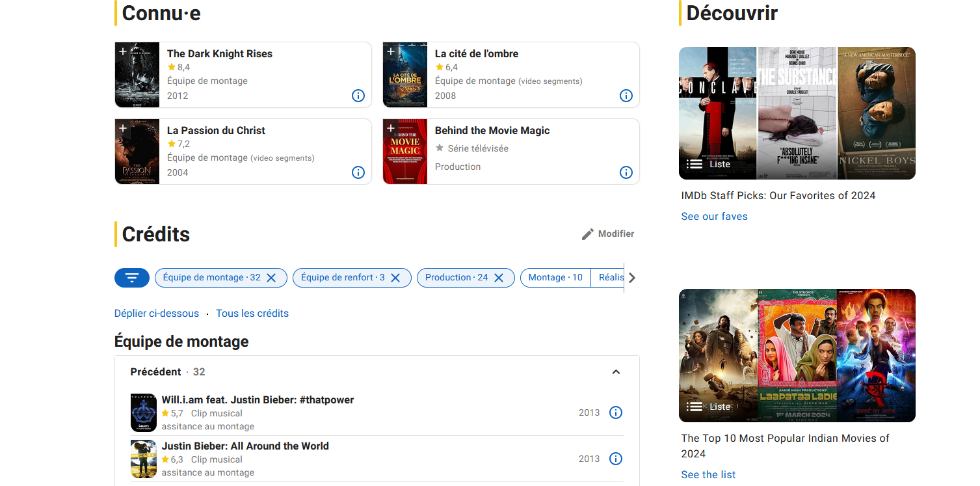The height and width of the screenshot is (486, 980).
Task: Collapse the Précédent credits section
Action: pyautogui.click(x=616, y=372)
